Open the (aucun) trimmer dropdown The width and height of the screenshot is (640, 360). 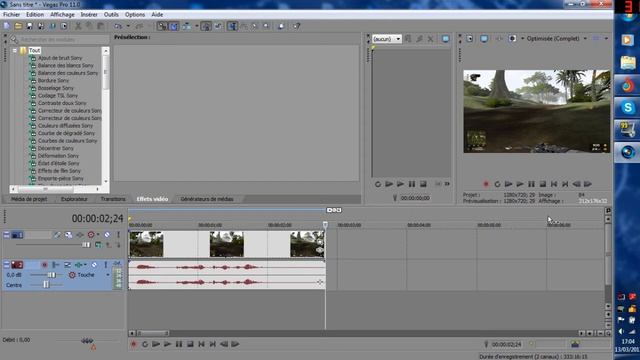[x=398, y=39]
